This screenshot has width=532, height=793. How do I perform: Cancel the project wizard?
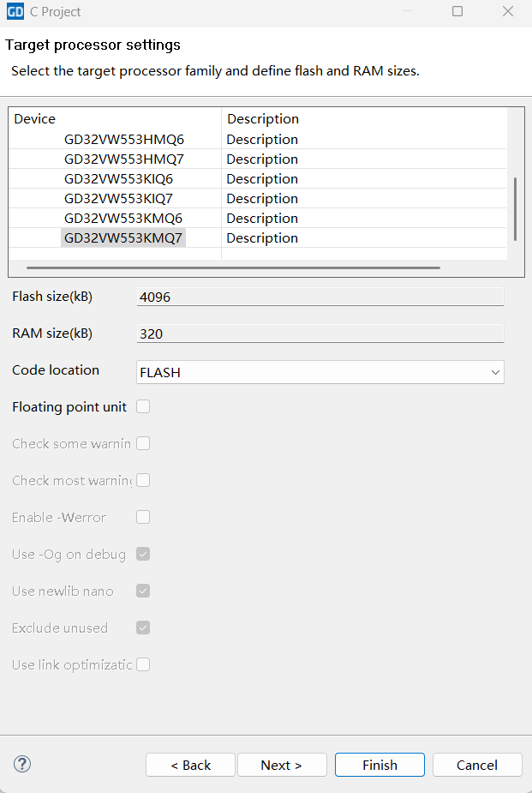pos(477,765)
